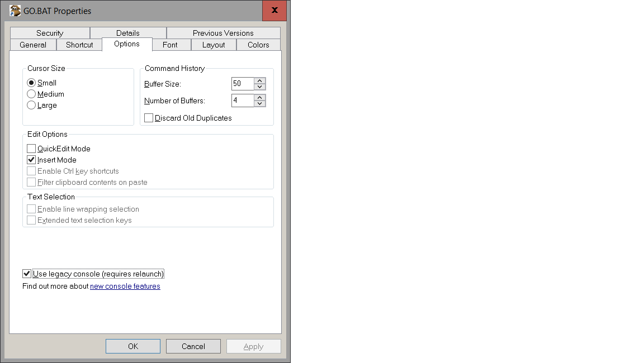The height and width of the screenshot is (363, 644).
Task: Increase Number of Buffers with up arrow
Action: point(259,98)
